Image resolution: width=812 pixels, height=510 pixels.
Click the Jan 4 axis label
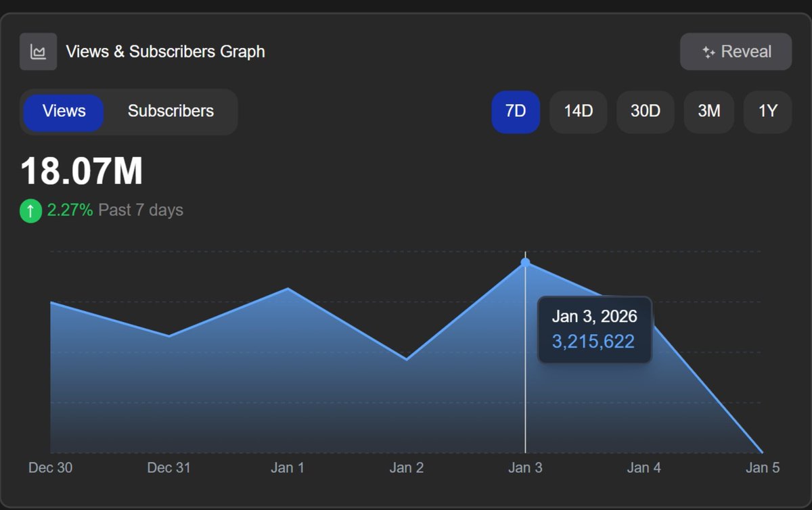coord(644,467)
